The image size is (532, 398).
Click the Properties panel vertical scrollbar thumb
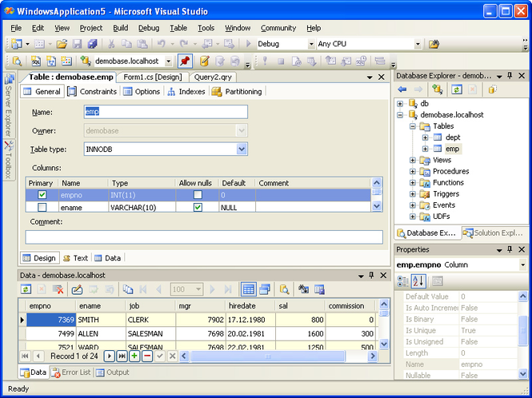[523, 330]
